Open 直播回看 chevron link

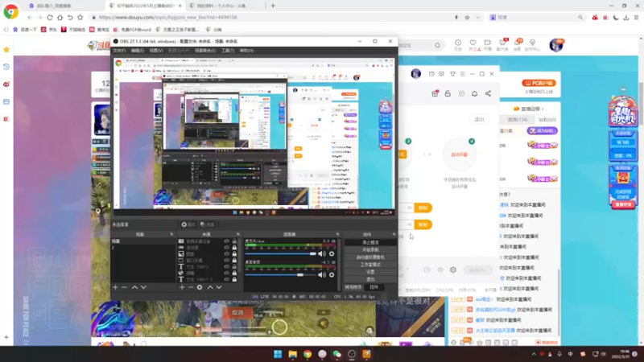click(x=543, y=109)
